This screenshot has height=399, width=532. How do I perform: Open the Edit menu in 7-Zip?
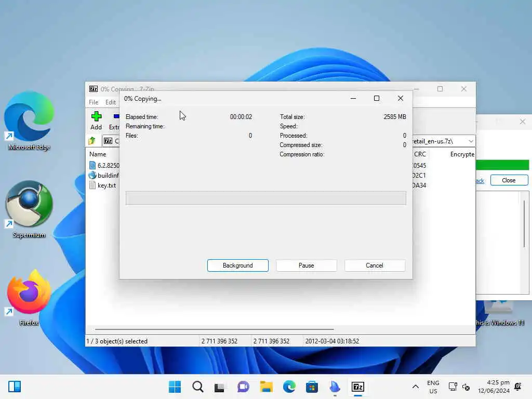click(x=111, y=102)
